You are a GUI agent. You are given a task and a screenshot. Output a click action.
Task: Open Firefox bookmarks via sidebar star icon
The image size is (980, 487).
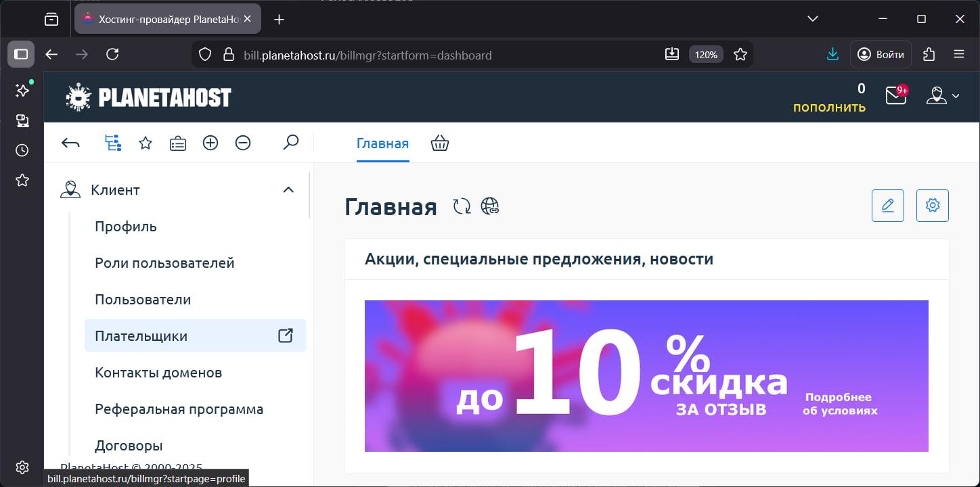click(21, 180)
